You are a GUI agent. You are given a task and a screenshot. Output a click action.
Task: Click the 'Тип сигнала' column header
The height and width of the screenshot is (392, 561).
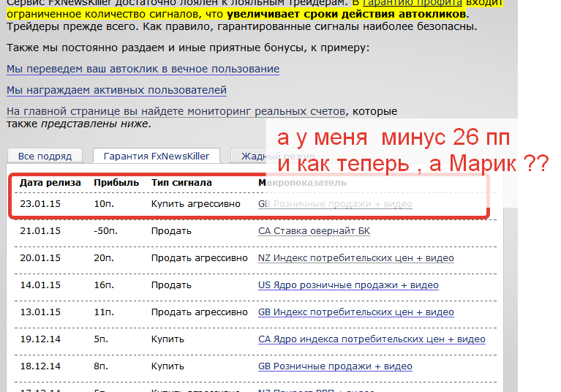point(181,183)
